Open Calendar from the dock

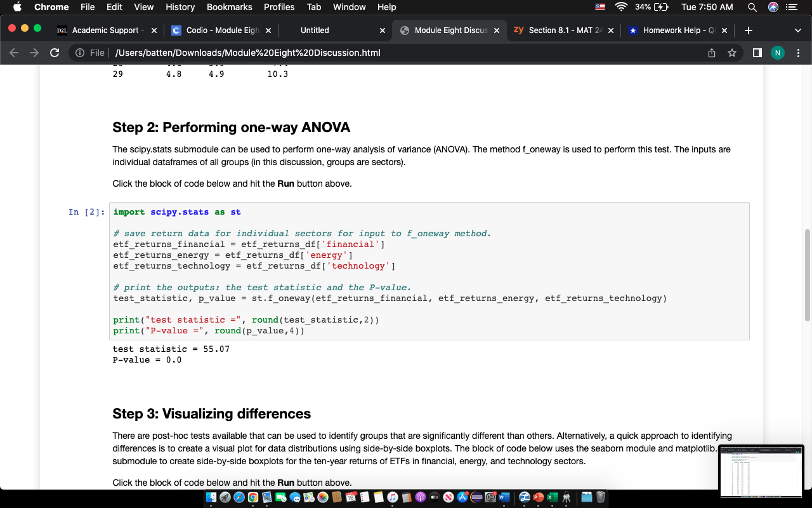pos(350,497)
